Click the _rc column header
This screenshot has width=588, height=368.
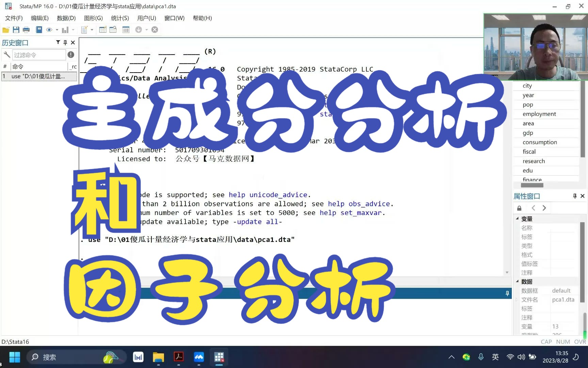73,66
